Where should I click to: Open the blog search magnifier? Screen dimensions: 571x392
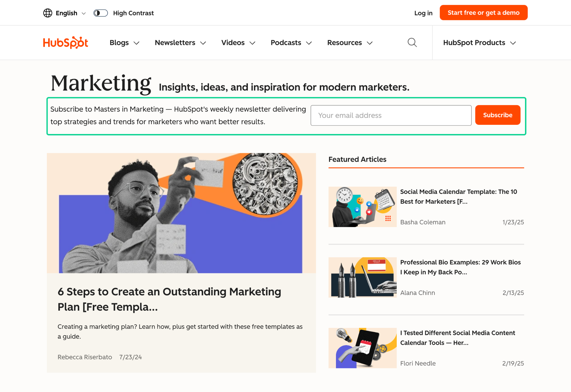point(412,42)
